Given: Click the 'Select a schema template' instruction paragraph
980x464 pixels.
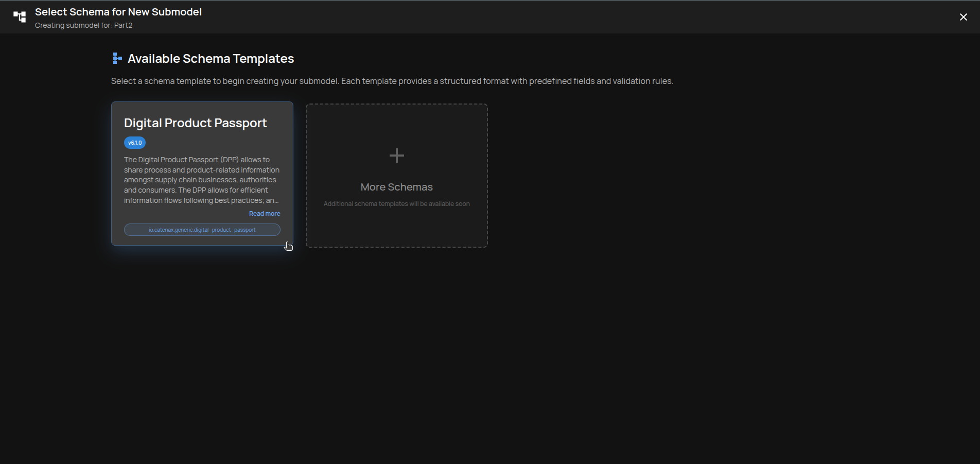Looking at the screenshot, I should [392, 81].
